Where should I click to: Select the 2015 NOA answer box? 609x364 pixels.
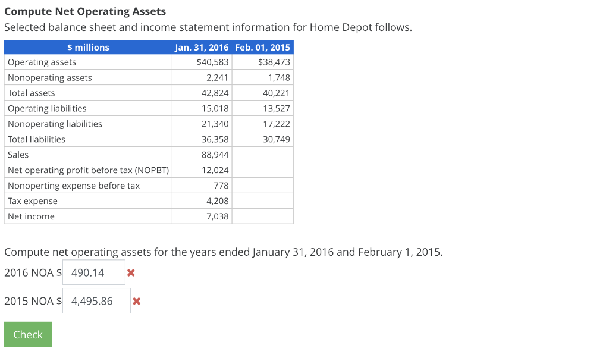pos(96,300)
